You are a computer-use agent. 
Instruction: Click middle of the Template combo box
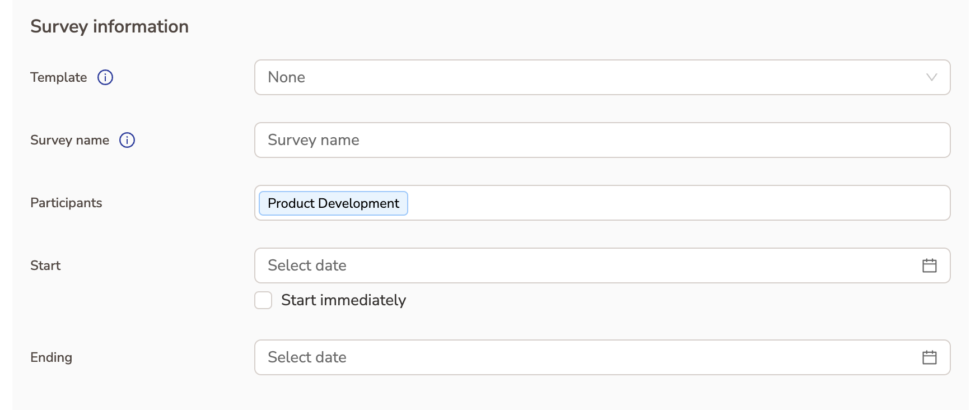click(602, 77)
